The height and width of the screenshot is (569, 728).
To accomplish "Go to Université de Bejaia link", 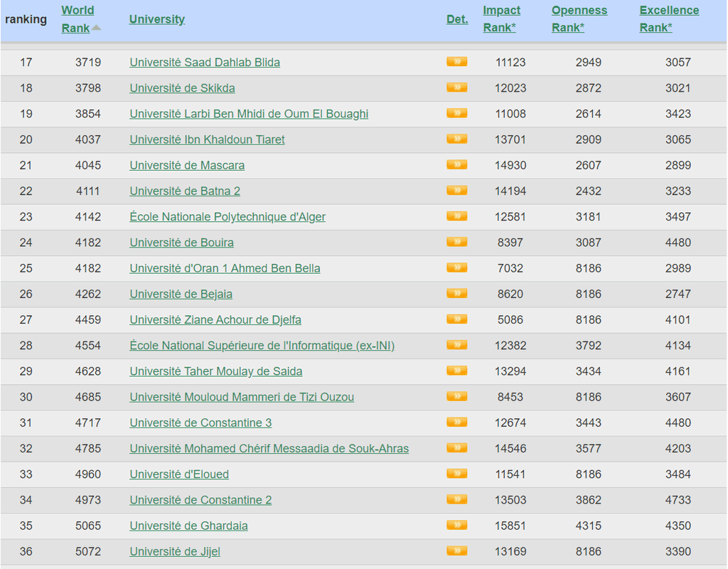I will click(181, 294).
